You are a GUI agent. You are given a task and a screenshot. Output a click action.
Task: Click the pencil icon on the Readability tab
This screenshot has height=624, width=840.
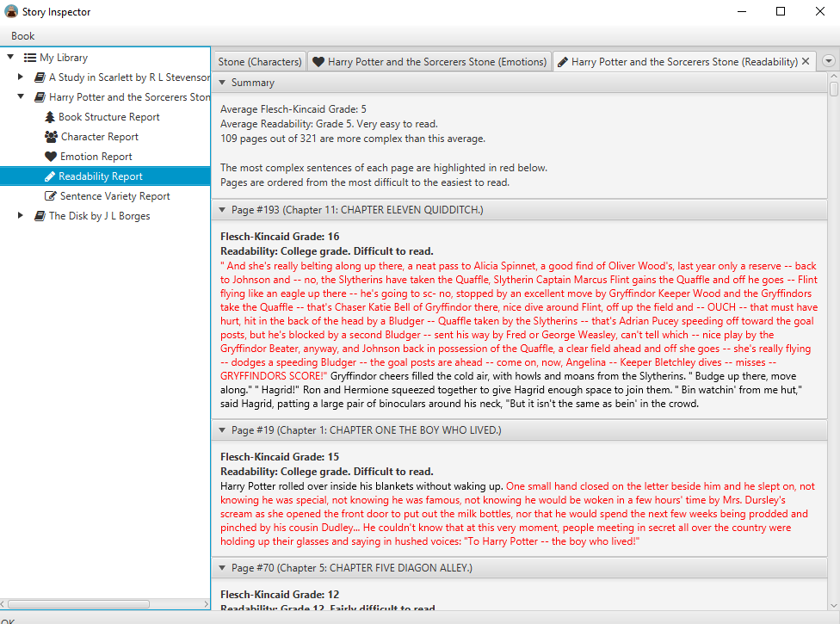(x=563, y=62)
